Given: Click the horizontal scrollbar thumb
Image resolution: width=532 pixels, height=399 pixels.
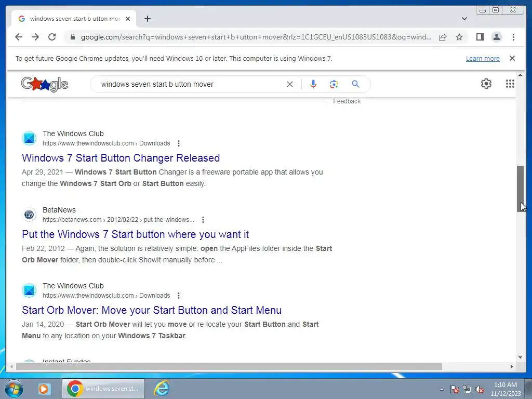Looking at the screenshot, I should tap(229, 366).
